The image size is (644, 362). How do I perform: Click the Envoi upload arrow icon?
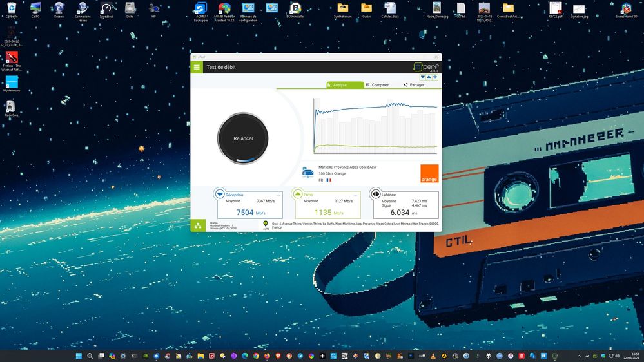click(298, 194)
